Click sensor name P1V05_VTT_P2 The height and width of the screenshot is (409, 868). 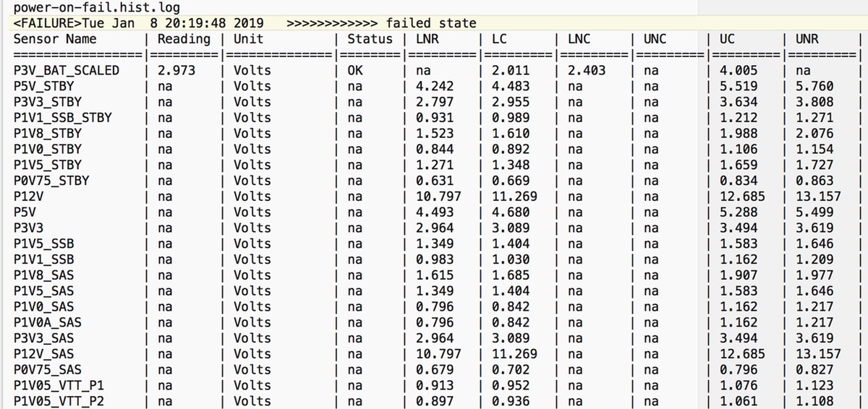click(59, 401)
